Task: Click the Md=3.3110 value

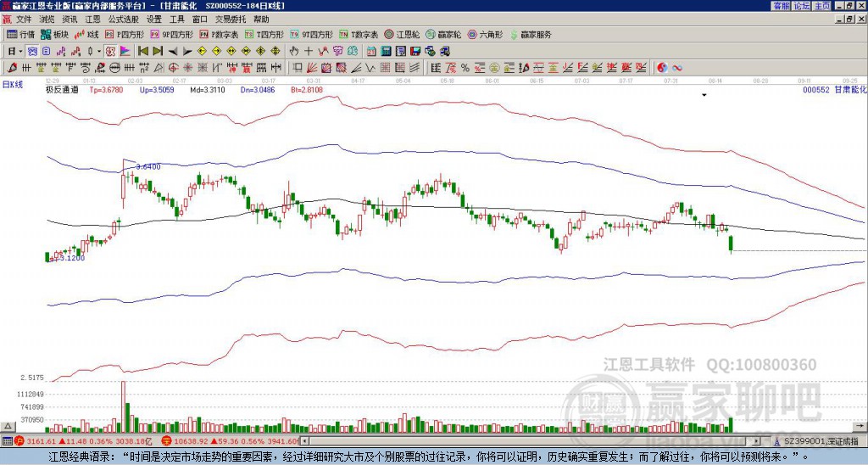Action: (208, 89)
